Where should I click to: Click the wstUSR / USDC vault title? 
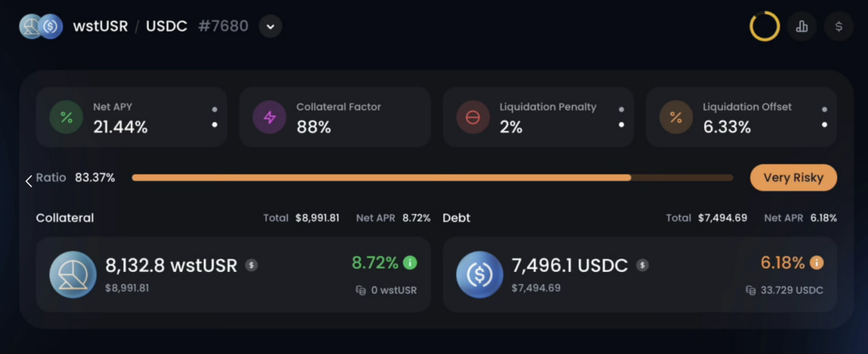(130, 26)
